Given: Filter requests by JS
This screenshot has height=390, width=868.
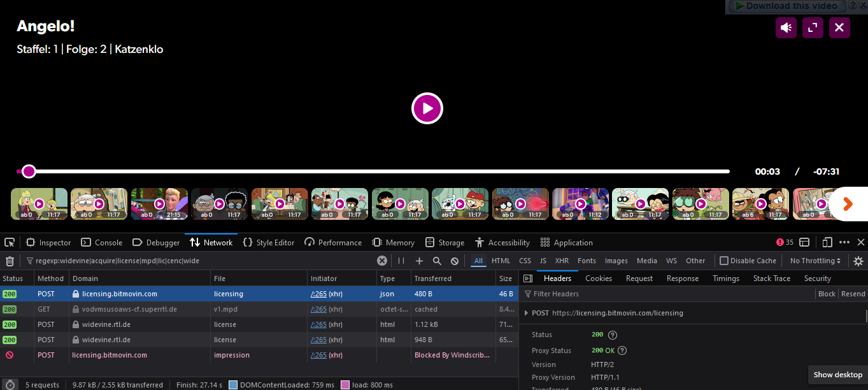Looking at the screenshot, I should click(x=543, y=261).
